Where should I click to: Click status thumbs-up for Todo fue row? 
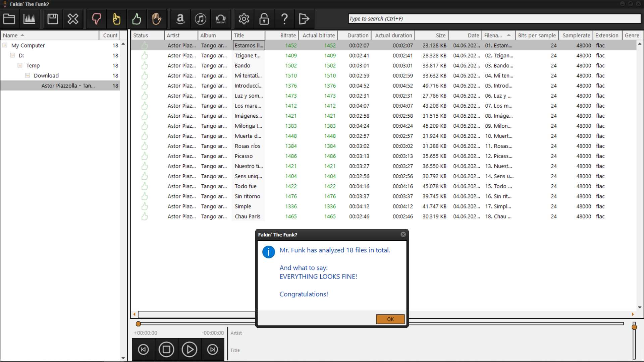(x=145, y=186)
